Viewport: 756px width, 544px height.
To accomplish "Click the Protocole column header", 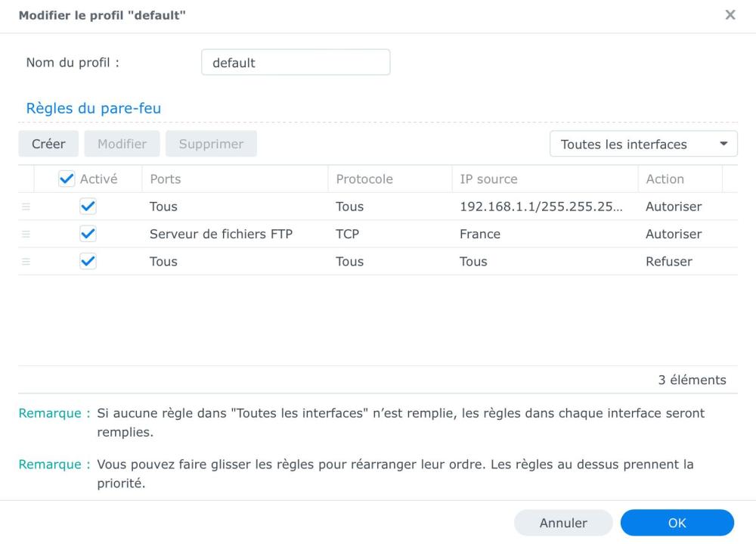I will tap(390, 179).
